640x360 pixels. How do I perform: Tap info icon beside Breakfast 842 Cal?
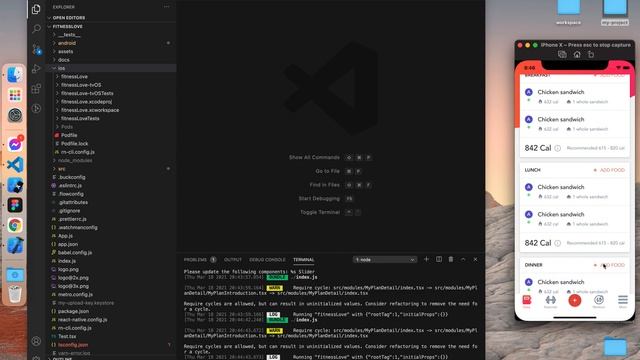[558, 148]
